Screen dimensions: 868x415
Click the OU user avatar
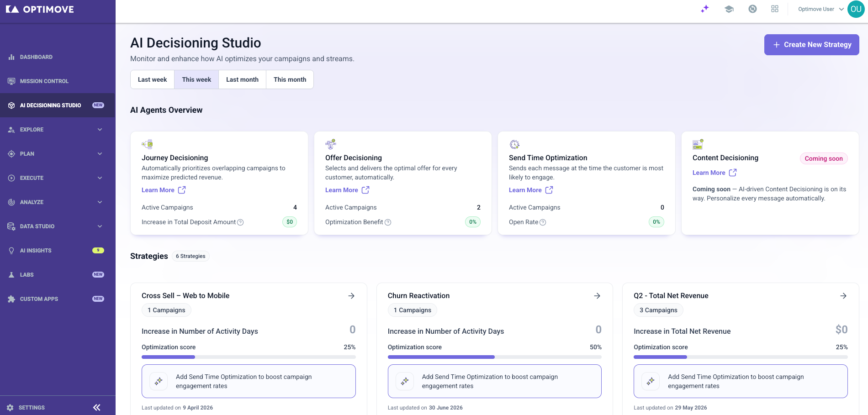856,9
